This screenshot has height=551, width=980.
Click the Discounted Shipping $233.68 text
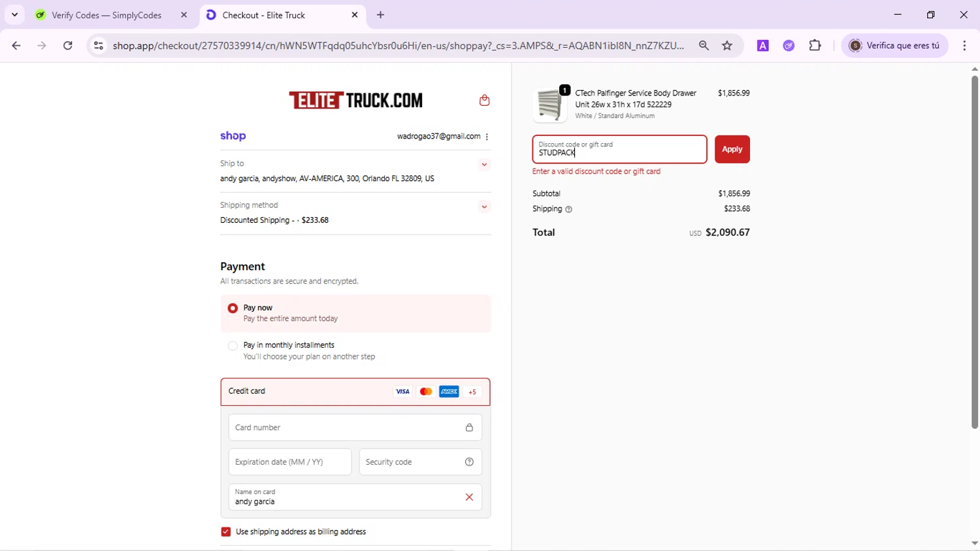(x=274, y=220)
